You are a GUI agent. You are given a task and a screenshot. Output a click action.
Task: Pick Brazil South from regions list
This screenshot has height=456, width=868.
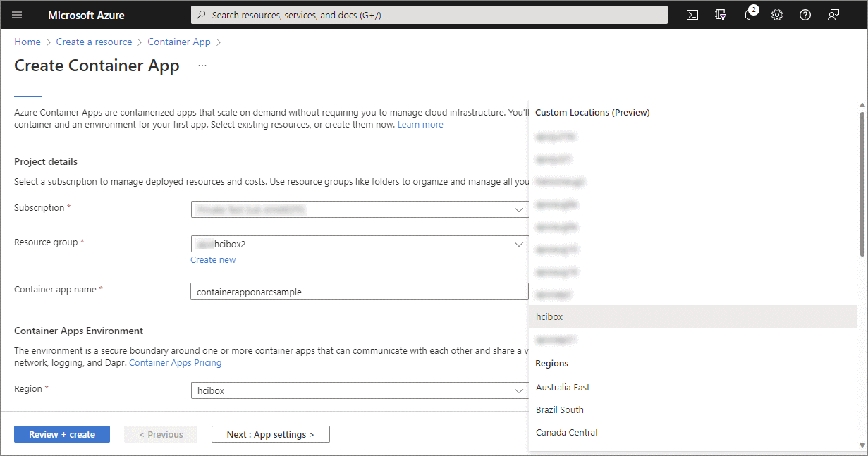[x=560, y=409]
